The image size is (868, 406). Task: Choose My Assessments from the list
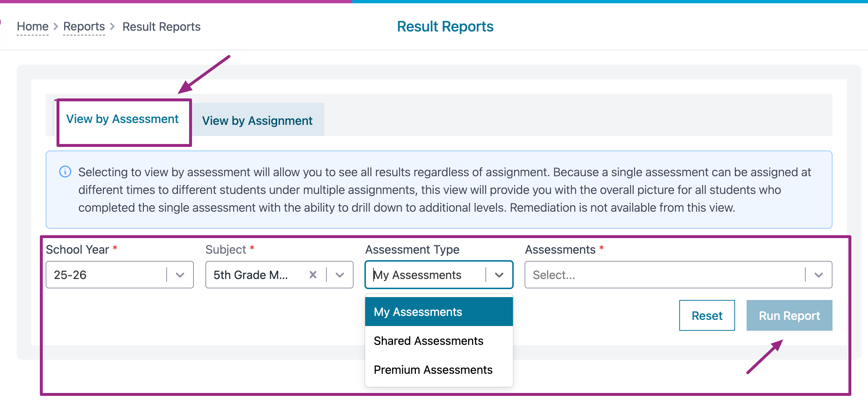418,312
